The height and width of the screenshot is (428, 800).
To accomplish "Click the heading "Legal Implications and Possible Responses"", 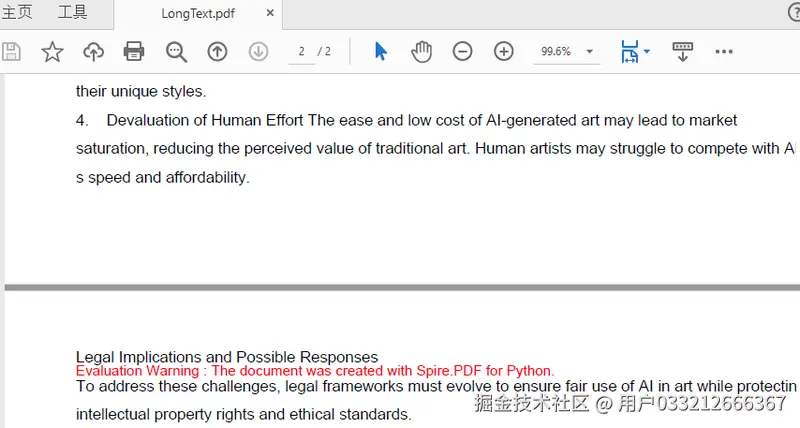I will pos(227,357).
